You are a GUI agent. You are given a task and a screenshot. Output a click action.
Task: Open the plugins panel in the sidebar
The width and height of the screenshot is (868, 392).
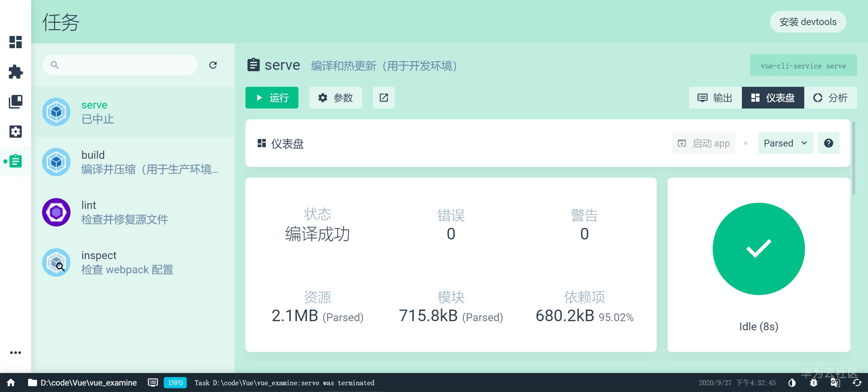15,72
